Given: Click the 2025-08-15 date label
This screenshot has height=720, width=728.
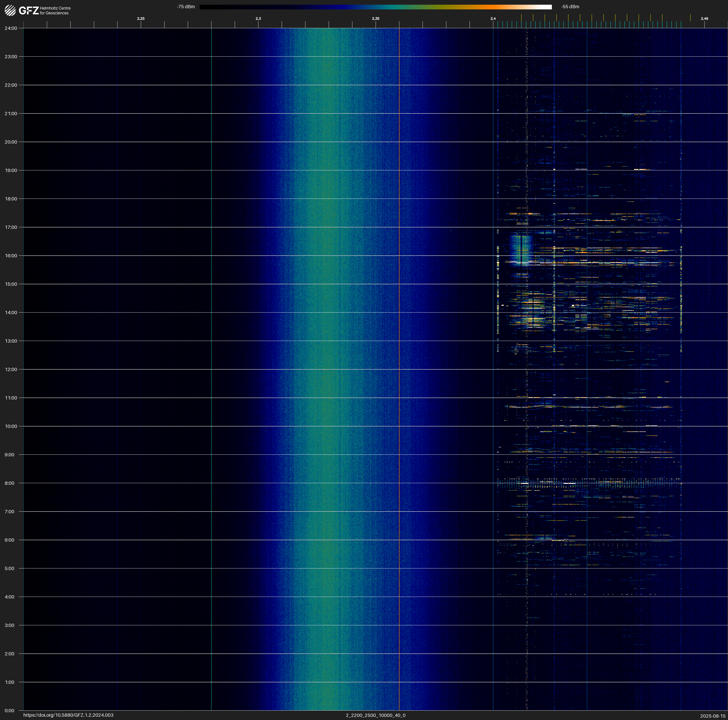Looking at the screenshot, I should point(713,716).
